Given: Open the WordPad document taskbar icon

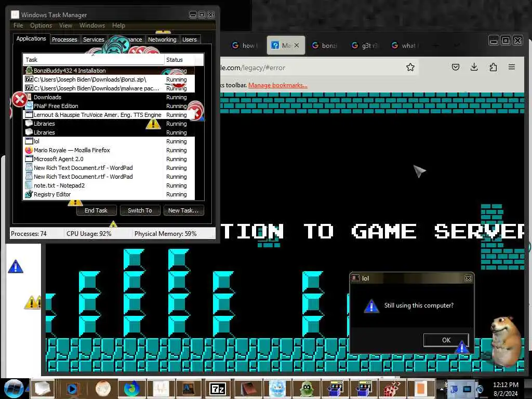Looking at the screenshot, I should click(189, 389).
